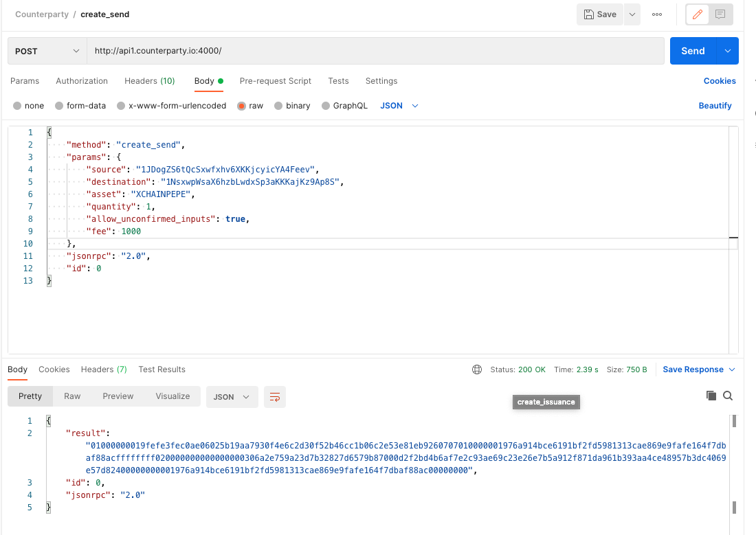Select the none body type
This screenshot has height=535, width=756.
click(x=28, y=106)
